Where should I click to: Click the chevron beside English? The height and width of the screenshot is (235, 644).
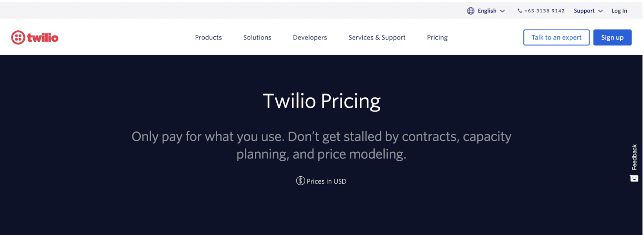tap(502, 11)
